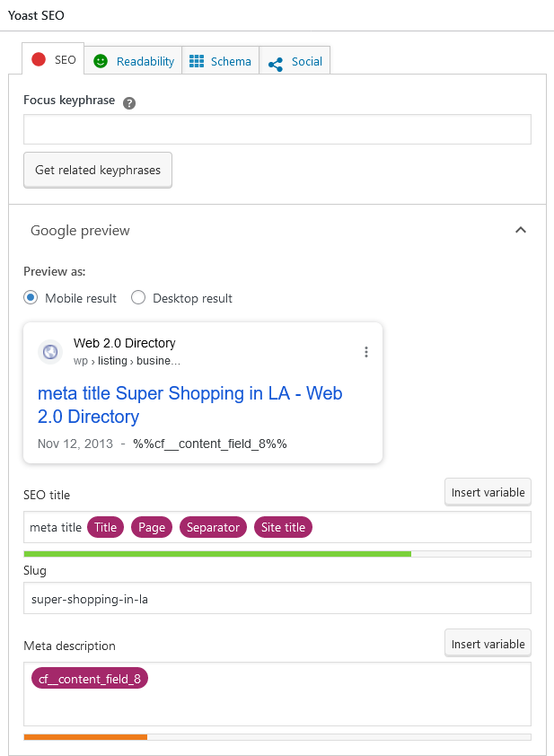Click the blue Schema grid icon
Viewport: 554px width, 756px height.
tap(197, 61)
